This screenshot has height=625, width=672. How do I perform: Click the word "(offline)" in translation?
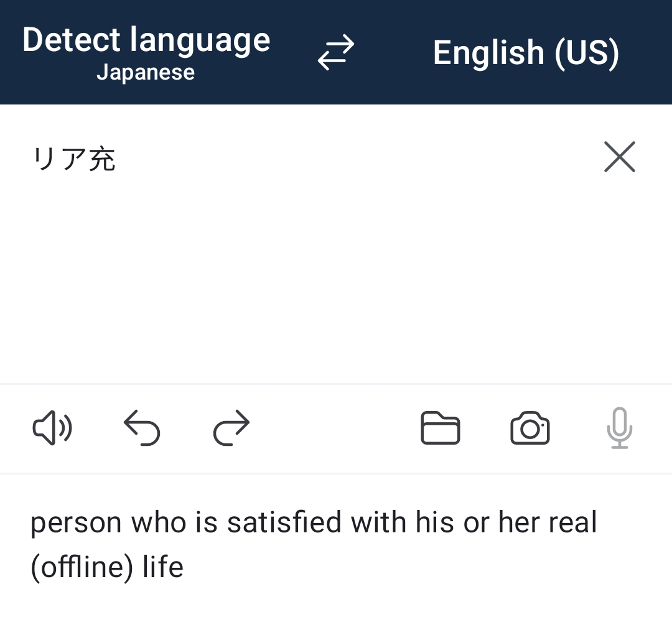[82, 567]
